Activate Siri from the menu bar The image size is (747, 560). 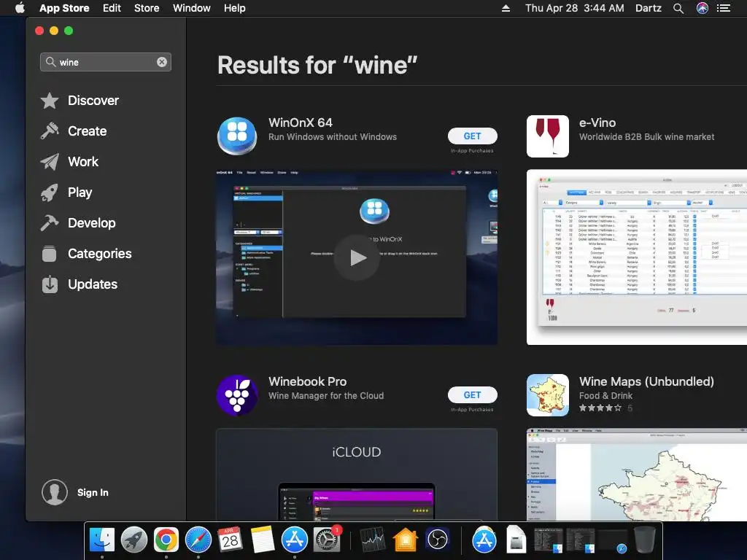[x=703, y=8]
